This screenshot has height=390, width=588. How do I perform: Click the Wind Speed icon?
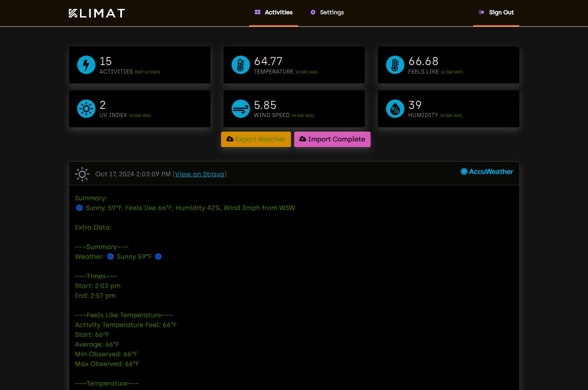pyautogui.click(x=241, y=108)
